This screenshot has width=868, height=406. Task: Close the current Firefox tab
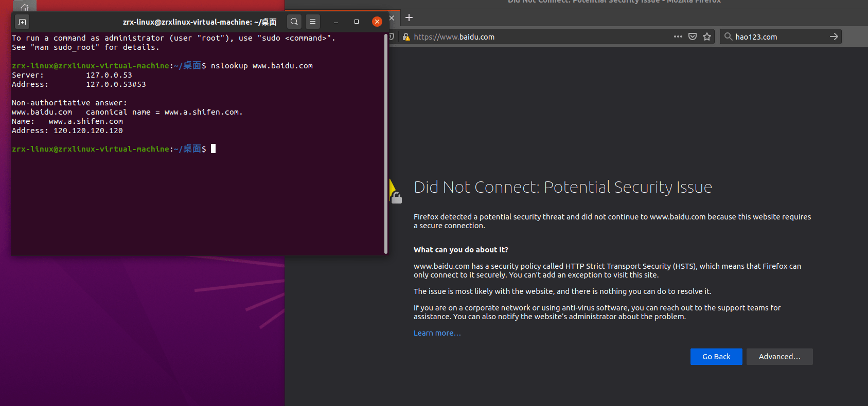[392, 18]
